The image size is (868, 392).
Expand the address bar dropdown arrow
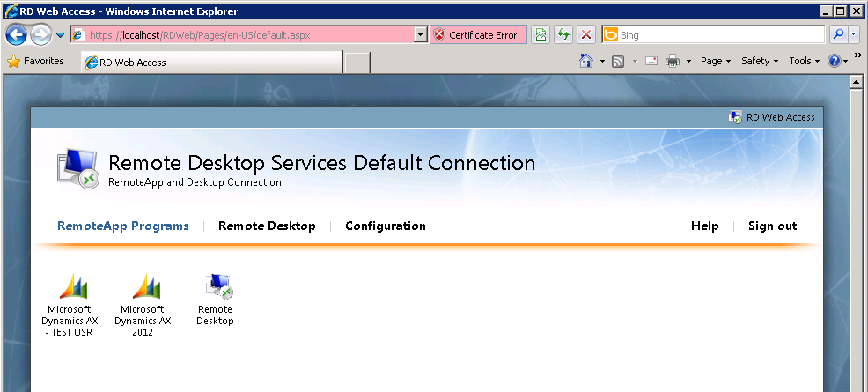tap(420, 35)
